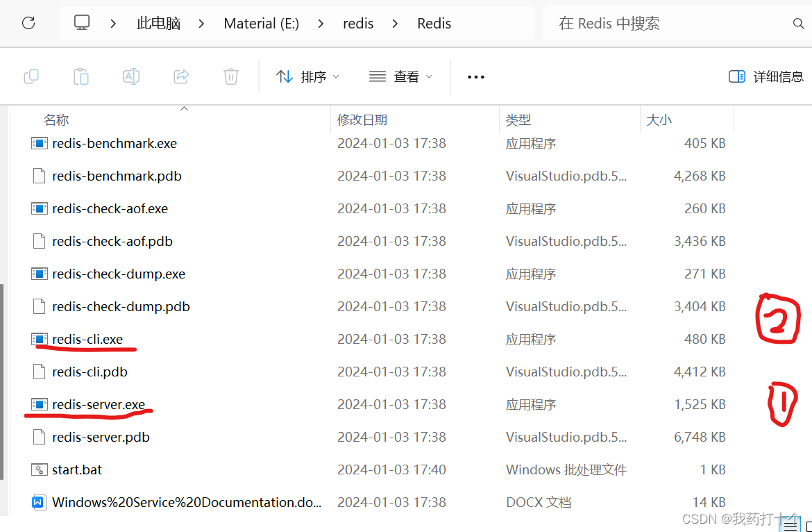Expand the chevron after Material (E:)
This screenshot has height=532, width=812.
point(321,24)
